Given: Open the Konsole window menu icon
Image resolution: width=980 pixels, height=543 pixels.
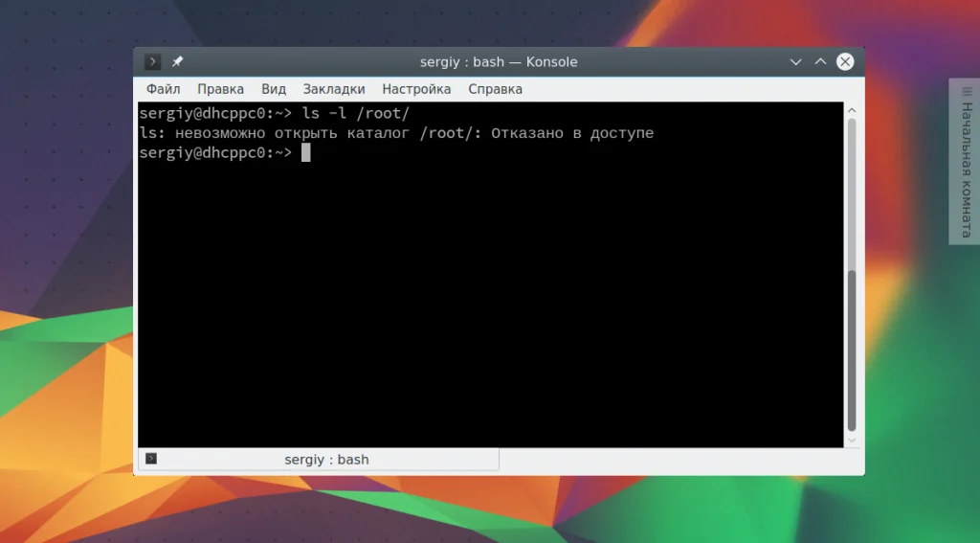Looking at the screenshot, I should [x=152, y=62].
